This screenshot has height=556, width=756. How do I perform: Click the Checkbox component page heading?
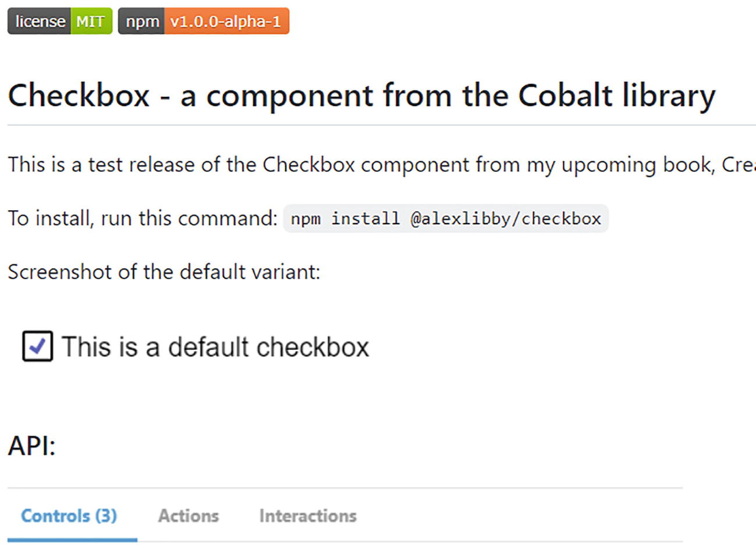coord(361,95)
